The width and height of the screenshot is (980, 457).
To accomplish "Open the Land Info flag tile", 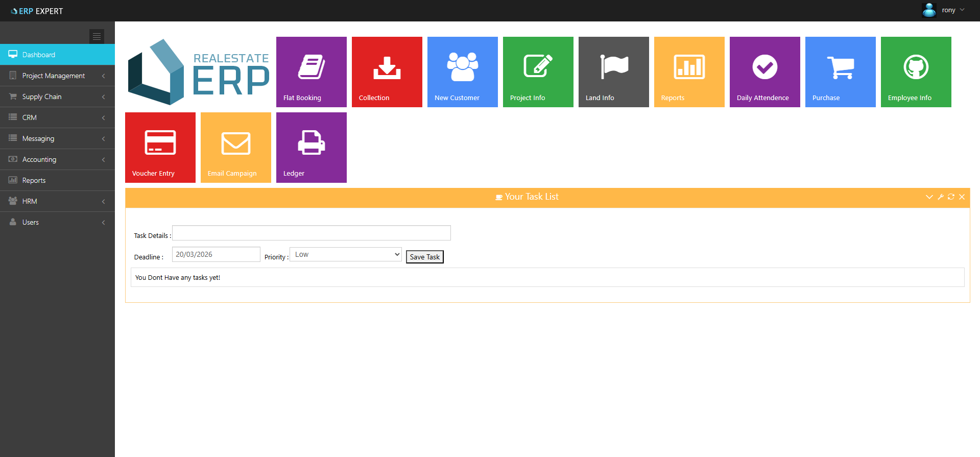I will coord(613,72).
